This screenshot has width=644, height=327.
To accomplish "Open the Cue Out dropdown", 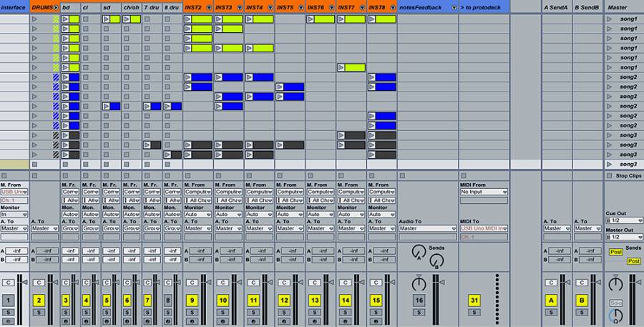I will [625, 220].
